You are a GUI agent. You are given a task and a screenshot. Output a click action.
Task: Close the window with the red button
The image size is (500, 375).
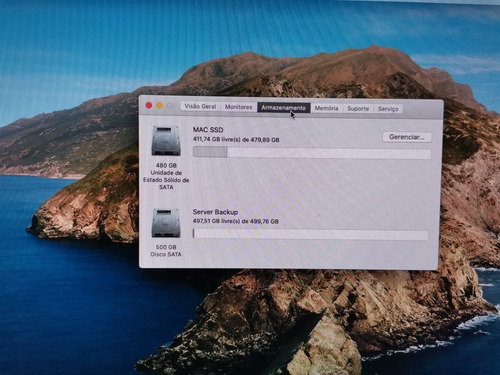click(x=149, y=105)
